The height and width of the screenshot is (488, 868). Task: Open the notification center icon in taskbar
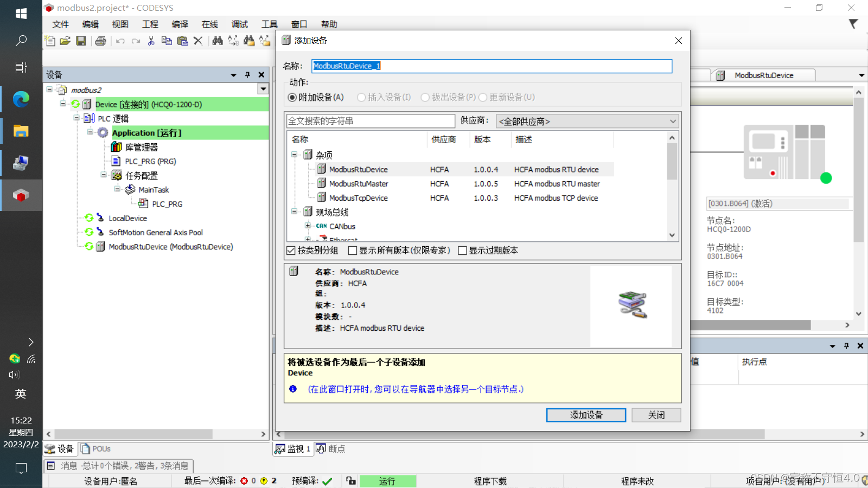(21, 468)
